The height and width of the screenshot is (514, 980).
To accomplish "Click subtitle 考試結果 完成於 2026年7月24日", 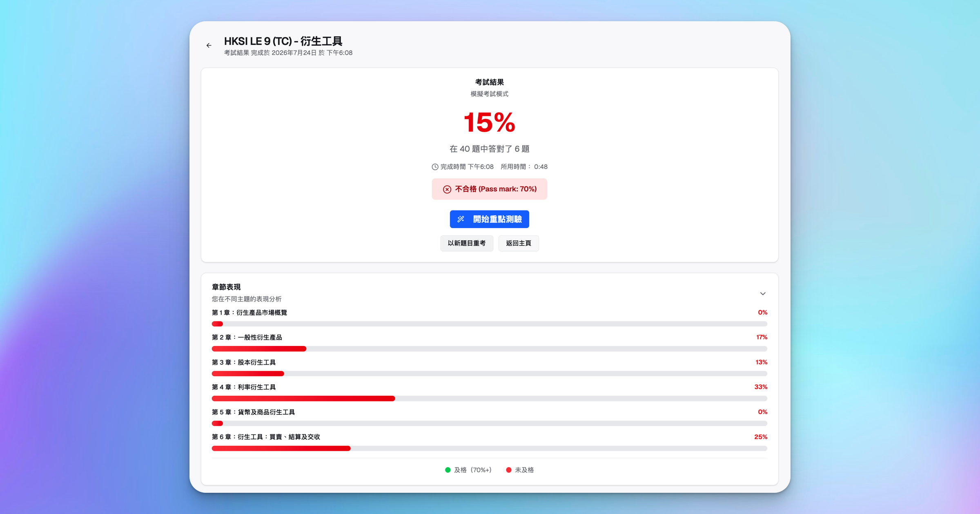I will point(288,53).
